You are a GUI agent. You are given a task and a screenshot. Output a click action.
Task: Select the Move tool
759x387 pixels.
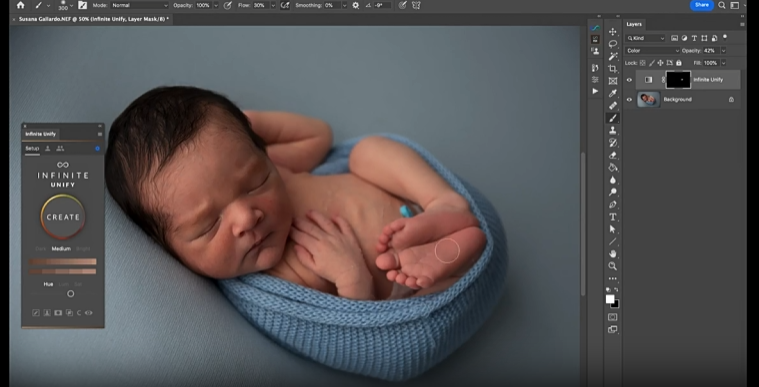click(x=613, y=31)
